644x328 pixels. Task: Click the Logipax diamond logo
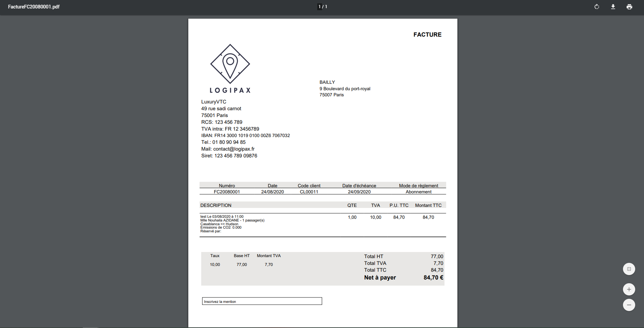[x=230, y=64]
